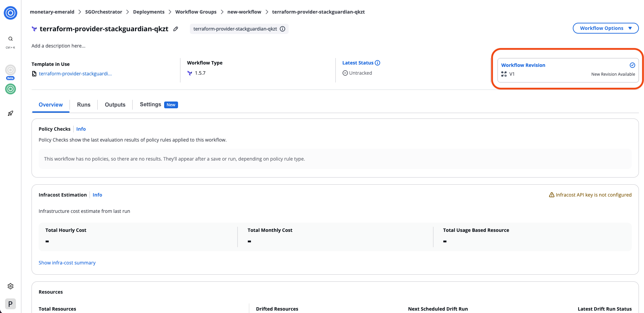Switch to the Runs tab
This screenshot has width=644, height=313.
[x=83, y=105]
